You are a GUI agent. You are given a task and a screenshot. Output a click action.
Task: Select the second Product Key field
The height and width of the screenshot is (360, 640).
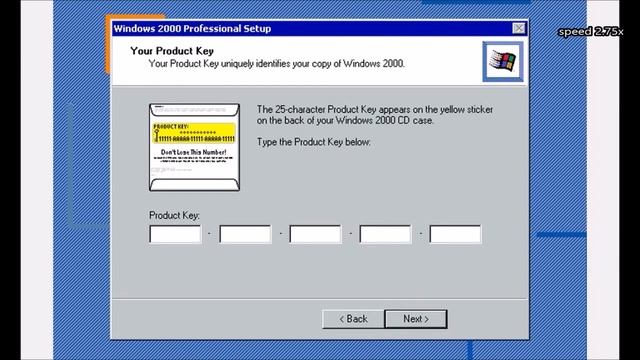click(245, 234)
